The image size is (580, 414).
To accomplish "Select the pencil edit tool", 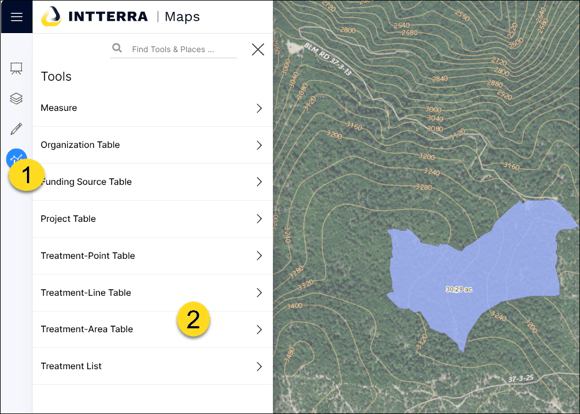I will (16, 128).
